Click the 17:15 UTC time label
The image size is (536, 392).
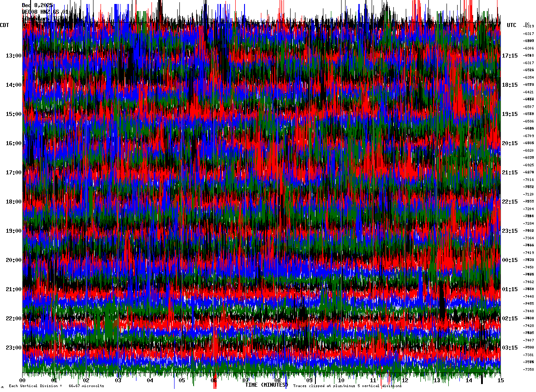point(510,56)
